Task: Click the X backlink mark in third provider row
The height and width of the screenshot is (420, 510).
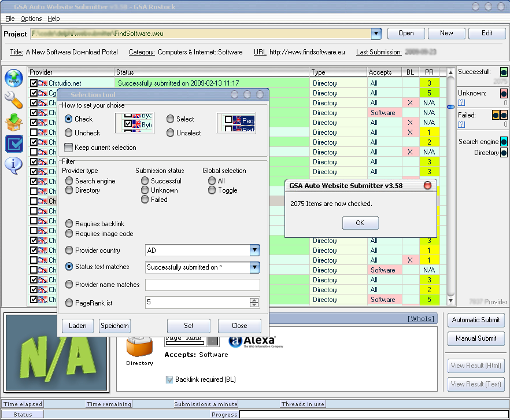Action: pos(410,103)
